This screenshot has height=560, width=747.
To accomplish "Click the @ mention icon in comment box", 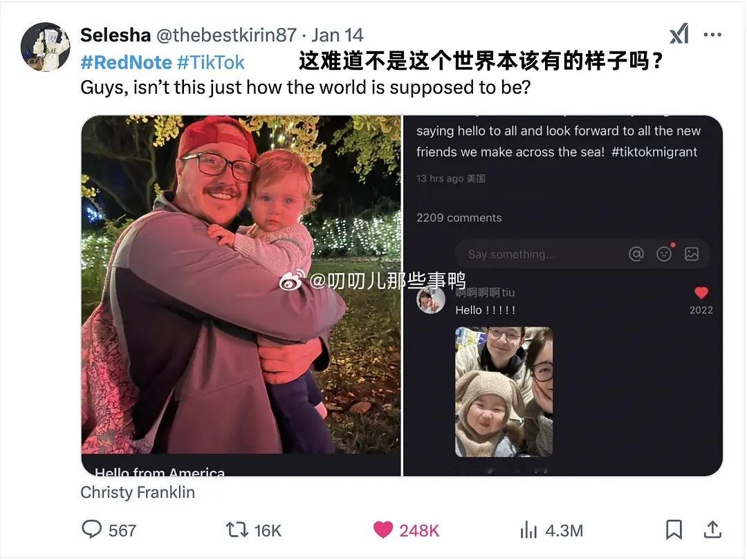I will coord(636,254).
